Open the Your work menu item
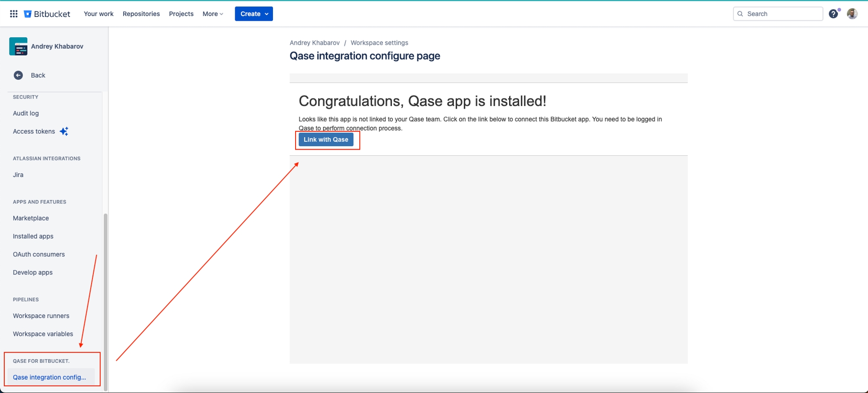This screenshot has height=393, width=868. pos(99,14)
